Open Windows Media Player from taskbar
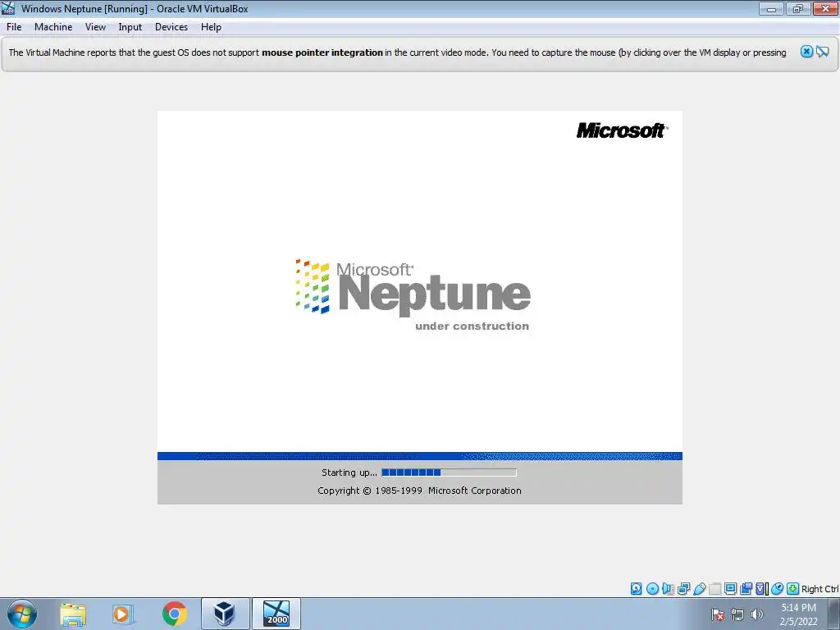840x630 pixels. pos(121,614)
